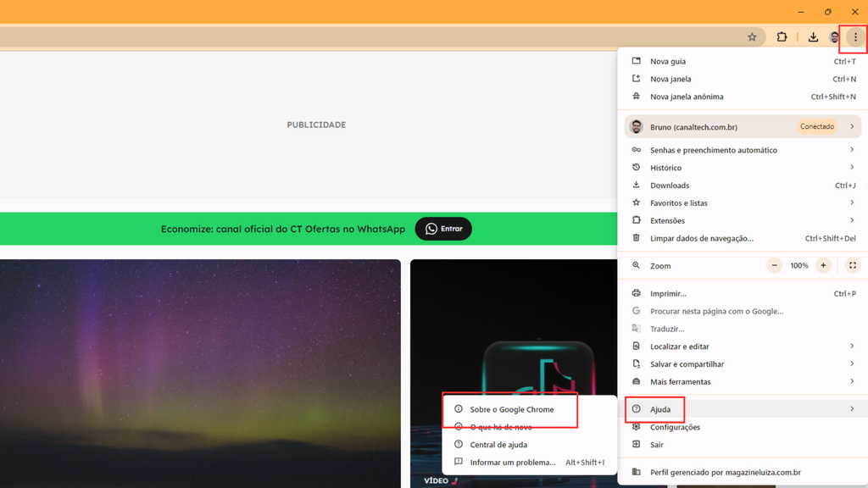Expand the Ajuda submenu arrow

point(852,409)
